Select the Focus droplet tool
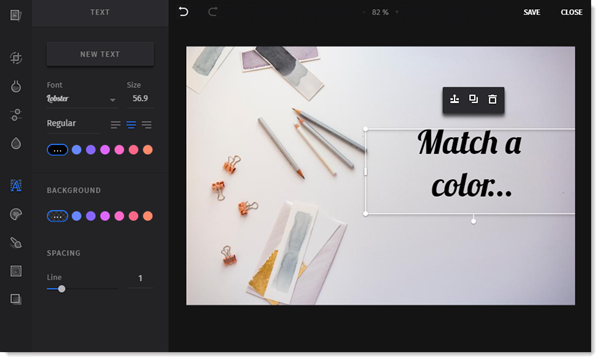The height and width of the screenshot is (362, 600). (x=16, y=143)
